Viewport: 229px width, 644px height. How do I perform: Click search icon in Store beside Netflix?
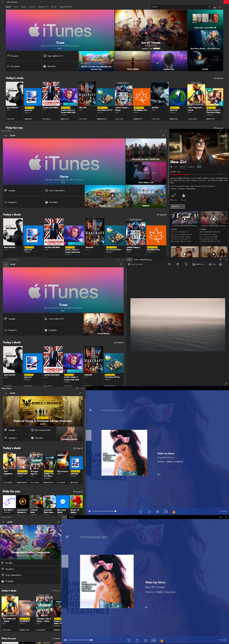163,136
